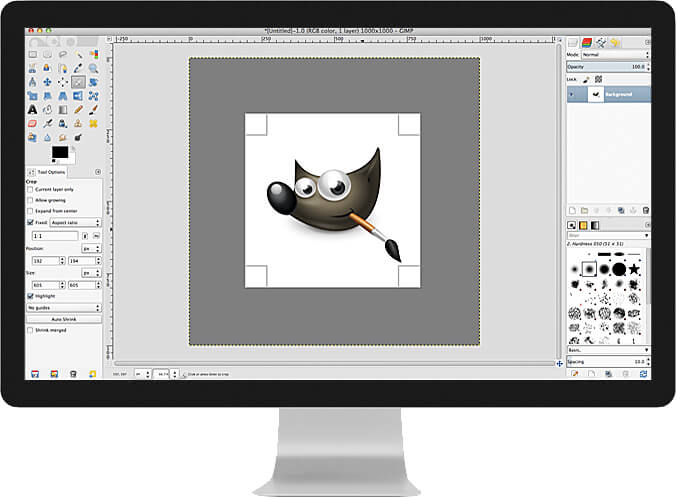Image resolution: width=677 pixels, height=498 pixels.
Task: Switch to the Brushes tab
Action: click(572, 225)
